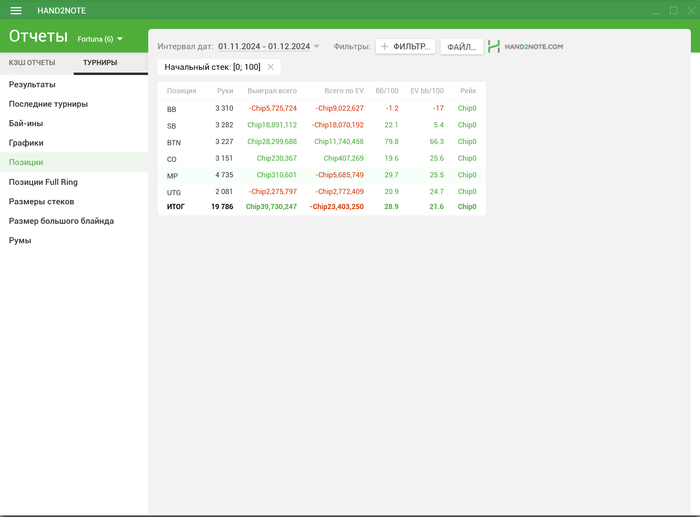
Task: Click EV bb/100 value 66.3
Action: point(437,142)
